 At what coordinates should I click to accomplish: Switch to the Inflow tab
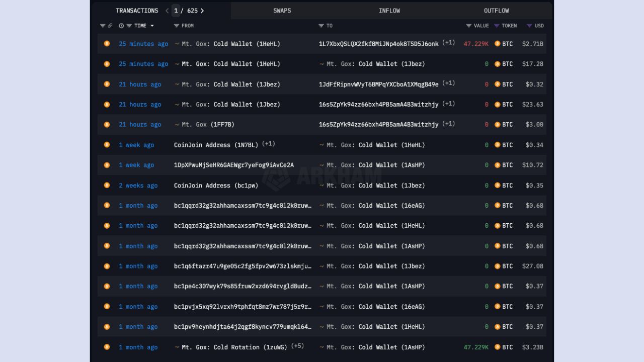(389, 11)
